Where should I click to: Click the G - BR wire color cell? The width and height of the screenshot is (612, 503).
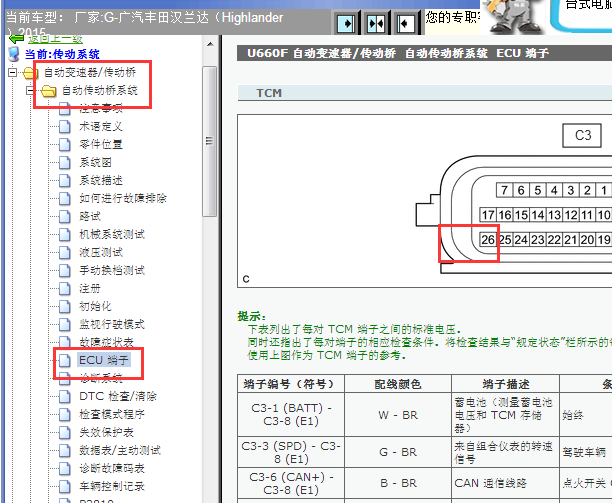398,452
